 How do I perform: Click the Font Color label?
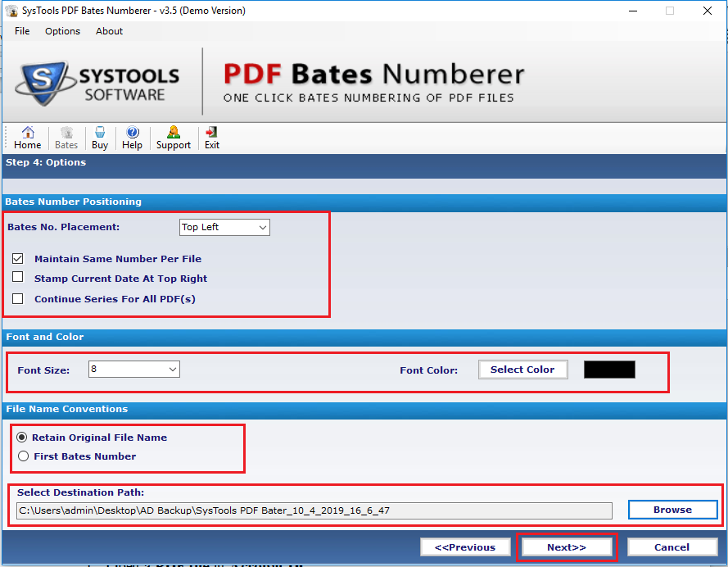[429, 370]
